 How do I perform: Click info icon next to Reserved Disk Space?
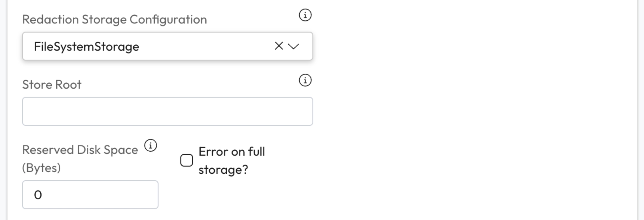(x=151, y=145)
